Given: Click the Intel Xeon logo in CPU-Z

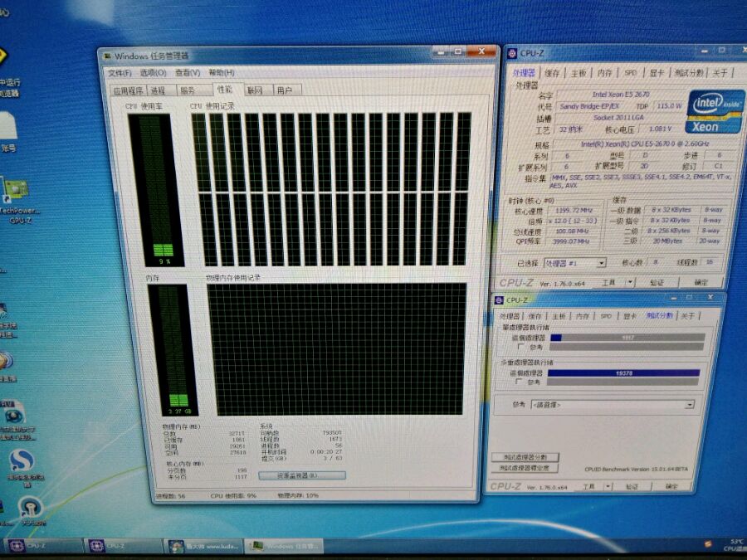Looking at the screenshot, I should tap(715, 111).
